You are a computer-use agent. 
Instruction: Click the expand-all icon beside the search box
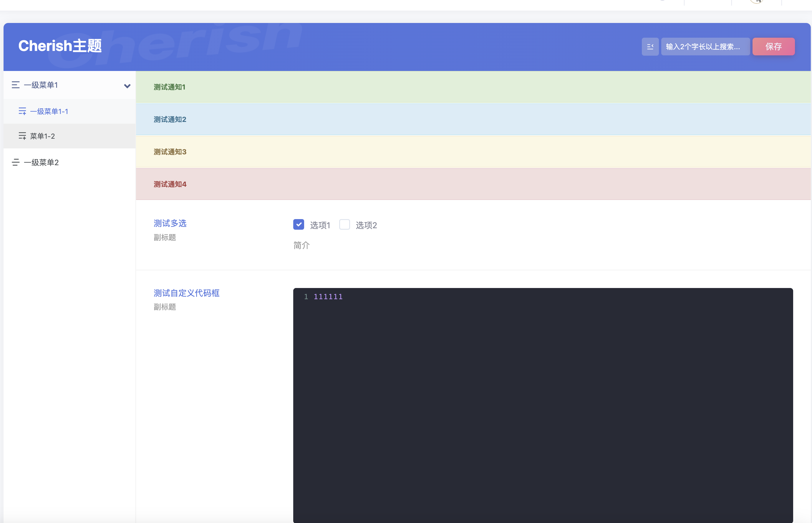pyautogui.click(x=650, y=47)
